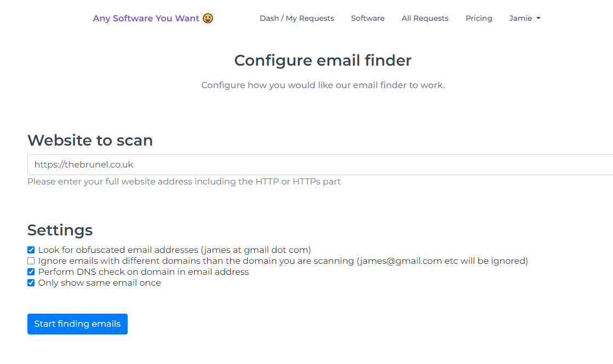The height and width of the screenshot is (364, 613).
Task: Untick Only show same email once
Action: (x=31, y=283)
